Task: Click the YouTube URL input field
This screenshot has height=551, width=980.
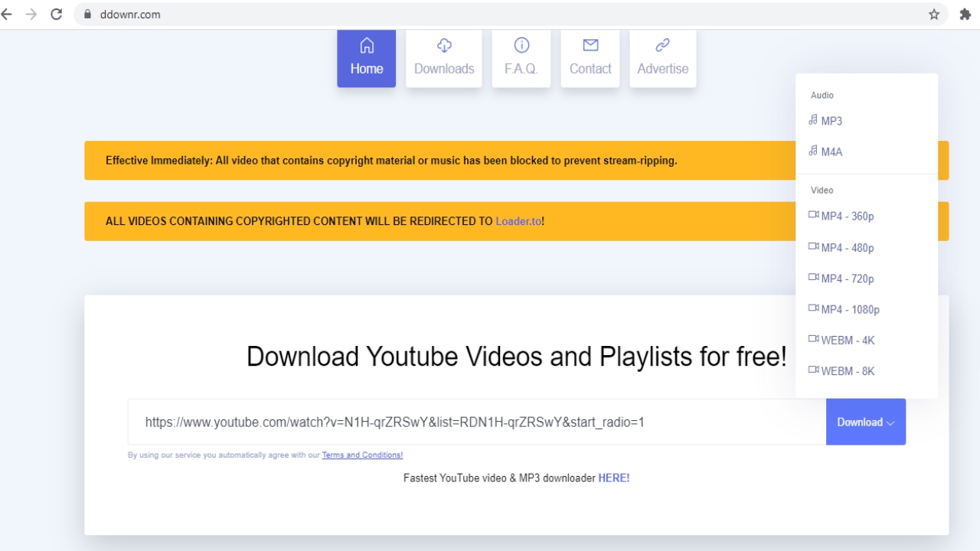Action: pos(477,422)
